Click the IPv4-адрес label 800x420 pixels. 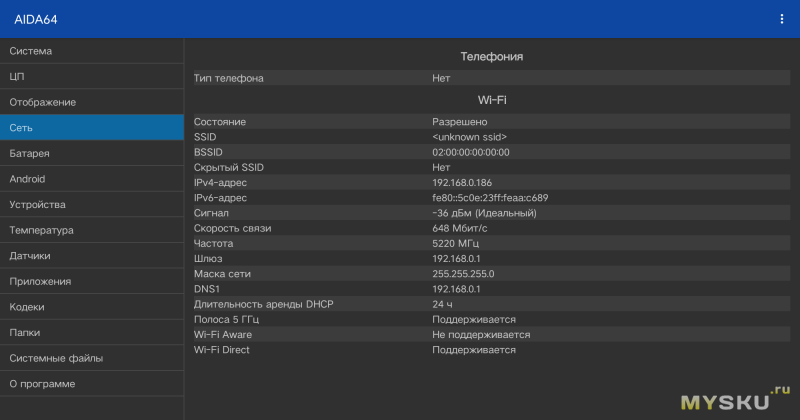click(x=220, y=183)
